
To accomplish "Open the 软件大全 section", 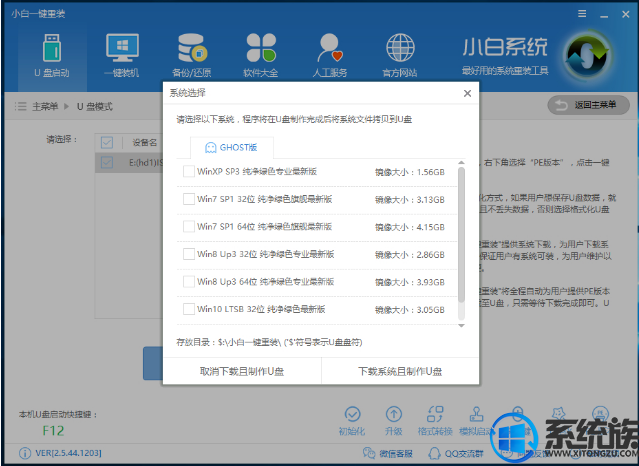I will [261, 56].
